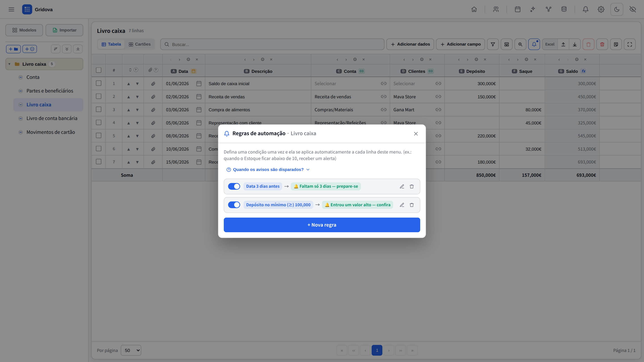644x362 pixels.
Task: Toggle the hidden-eye visibility icon
Action: pos(633,9)
